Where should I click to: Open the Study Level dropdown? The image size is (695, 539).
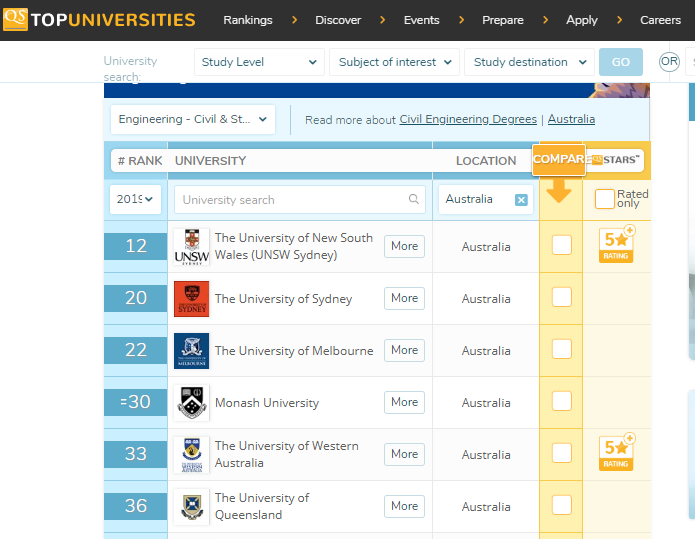259,62
